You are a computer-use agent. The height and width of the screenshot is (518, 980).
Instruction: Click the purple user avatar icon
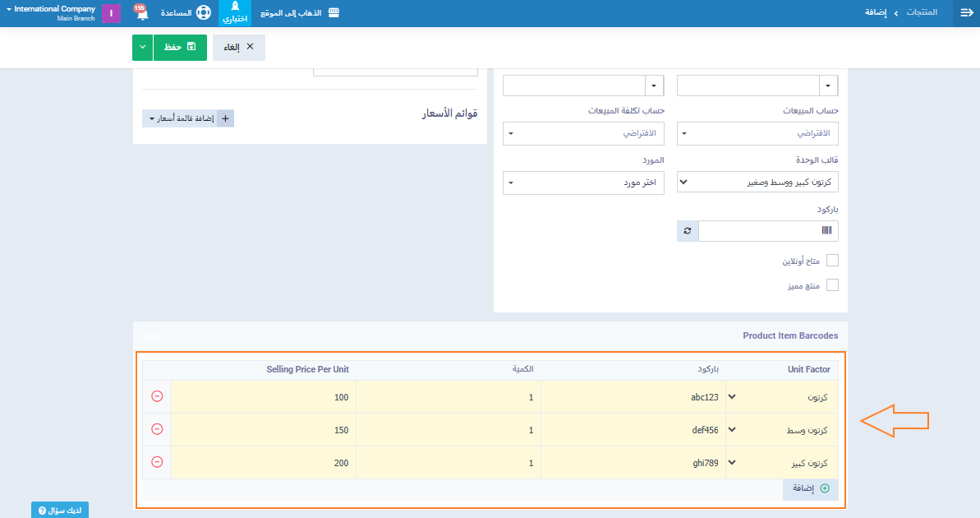(111, 14)
